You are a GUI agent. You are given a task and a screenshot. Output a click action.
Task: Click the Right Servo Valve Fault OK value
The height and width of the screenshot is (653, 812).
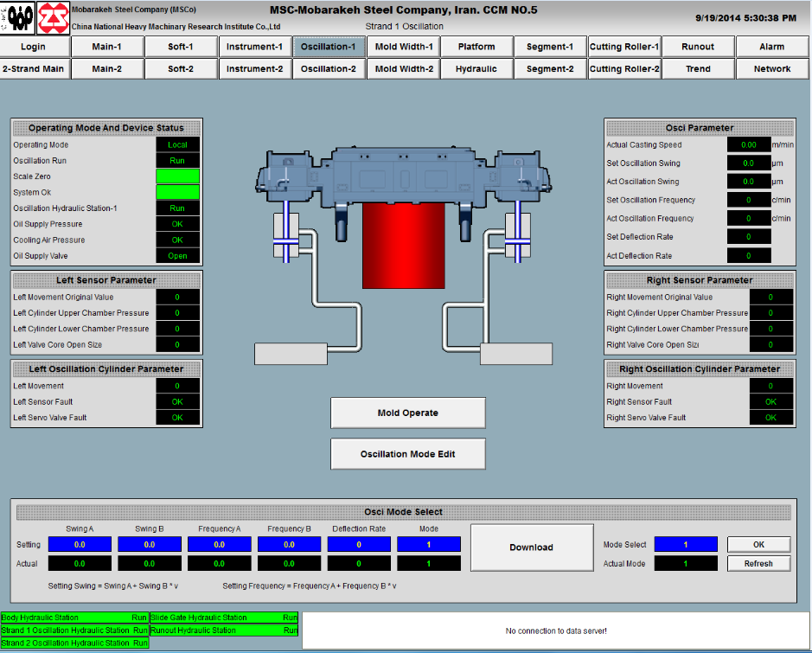(771, 418)
